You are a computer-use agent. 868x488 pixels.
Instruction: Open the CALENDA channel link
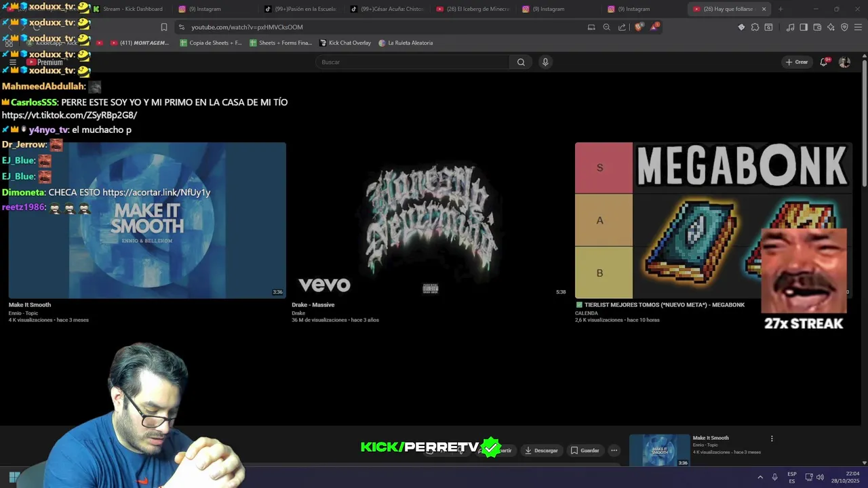(587, 313)
